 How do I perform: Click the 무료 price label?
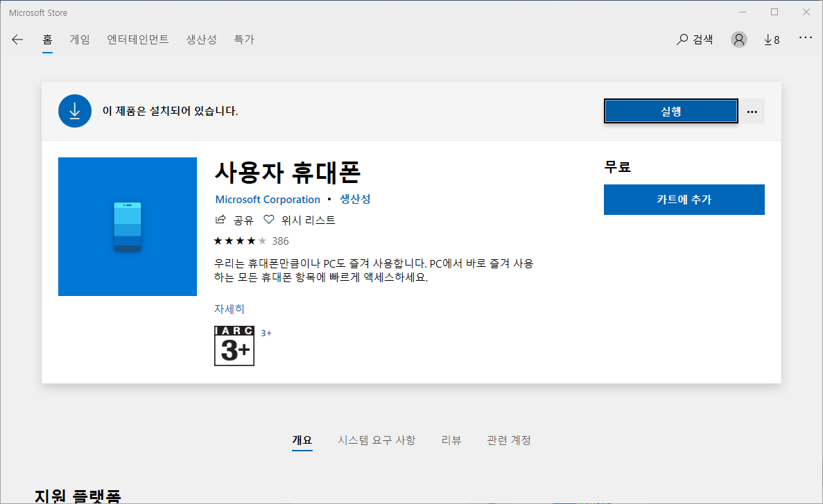618,167
